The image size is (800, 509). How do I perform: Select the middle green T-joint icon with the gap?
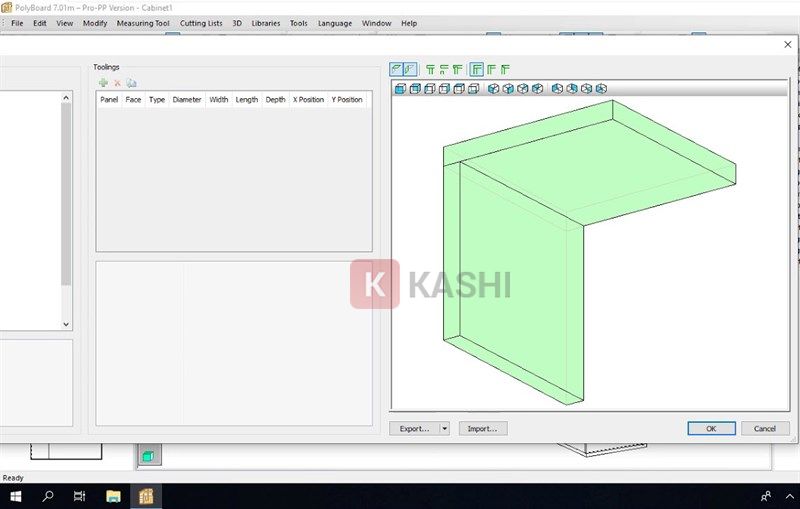click(444, 69)
